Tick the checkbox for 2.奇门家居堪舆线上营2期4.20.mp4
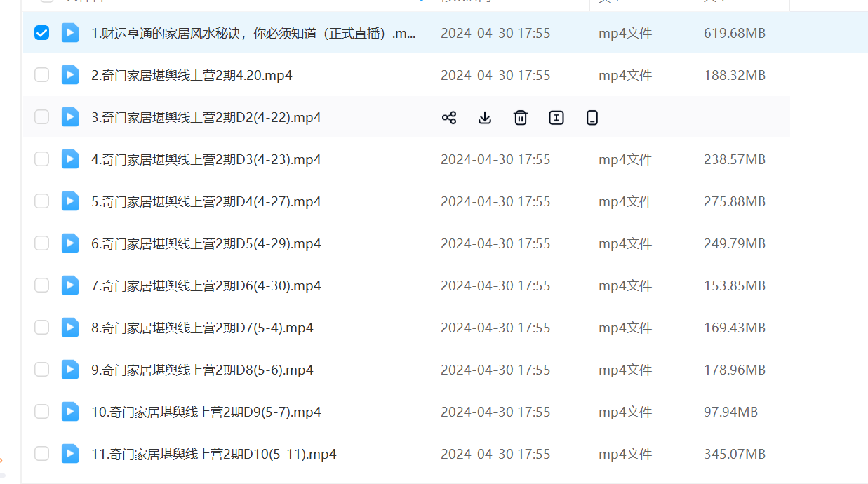 coord(42,75)
